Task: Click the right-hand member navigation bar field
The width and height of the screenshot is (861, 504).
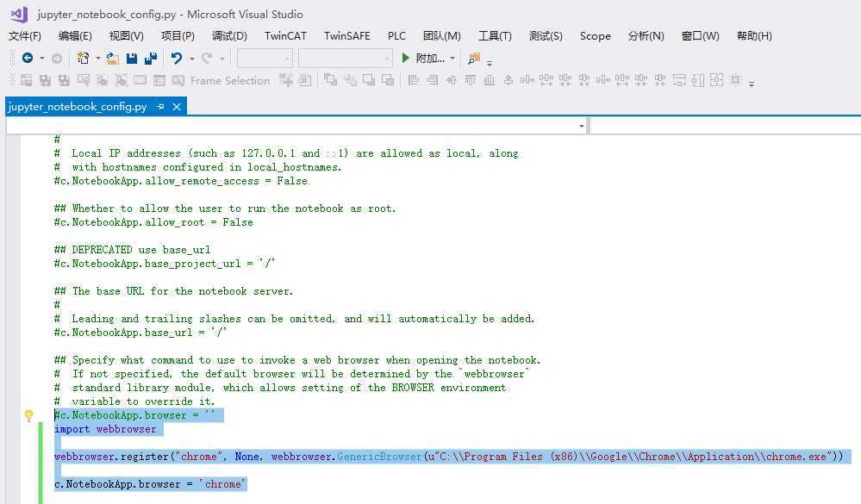Action: pos(725,127)
